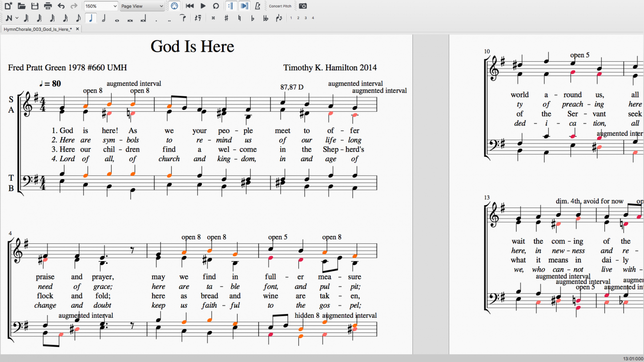Select the title text God Is Here
Screen dimensions: 644x362
(192, 46)
